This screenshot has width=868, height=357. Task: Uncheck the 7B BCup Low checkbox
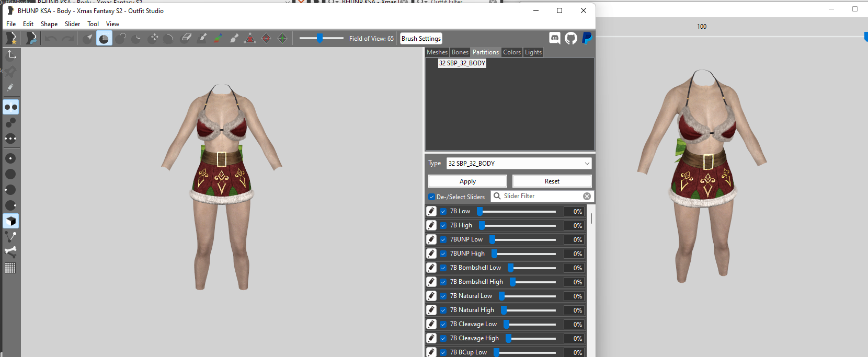(443, 353)
